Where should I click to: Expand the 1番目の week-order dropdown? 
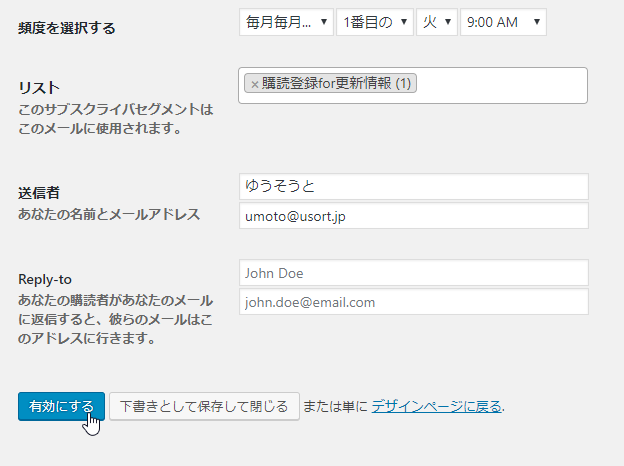[375, 22]
